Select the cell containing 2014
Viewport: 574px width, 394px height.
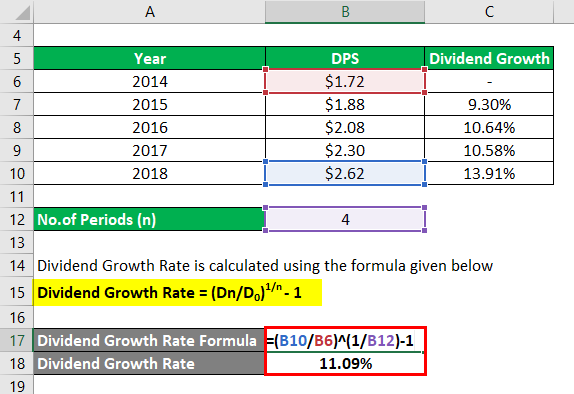pos(149,81)
